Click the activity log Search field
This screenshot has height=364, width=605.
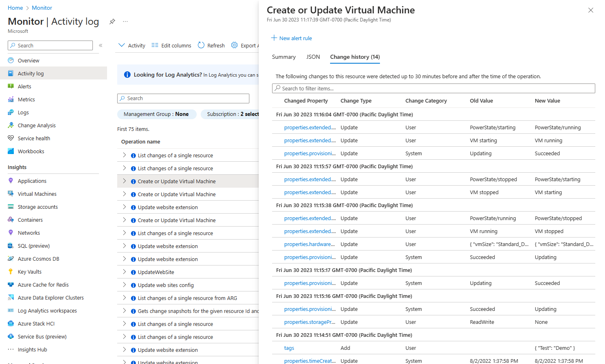point(183,98)
